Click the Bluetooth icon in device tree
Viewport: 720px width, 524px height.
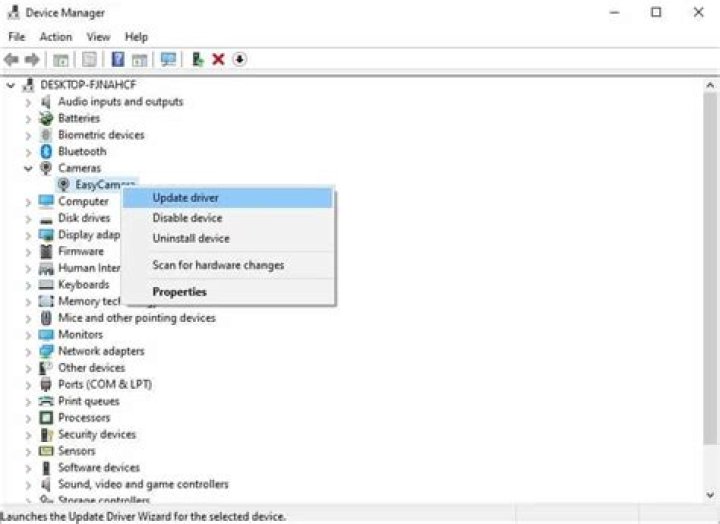click(46, 151)
